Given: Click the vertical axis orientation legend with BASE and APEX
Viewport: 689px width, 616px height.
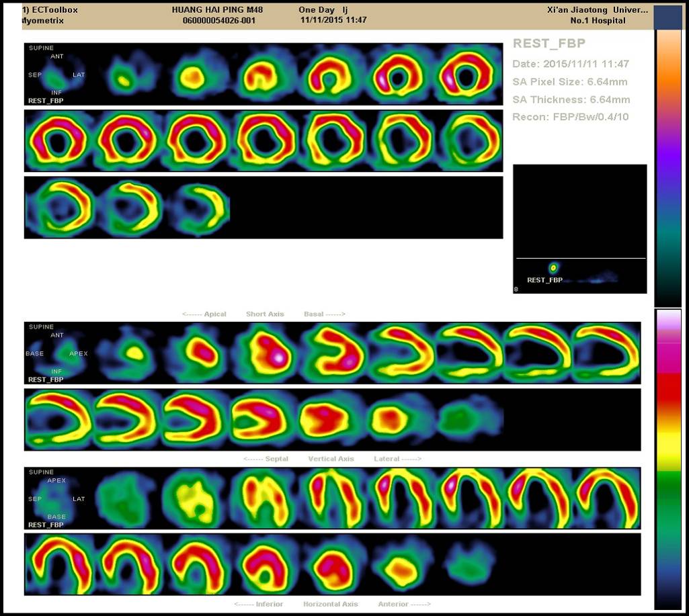Looking at the screenshot, I should [x=56, y=353].
